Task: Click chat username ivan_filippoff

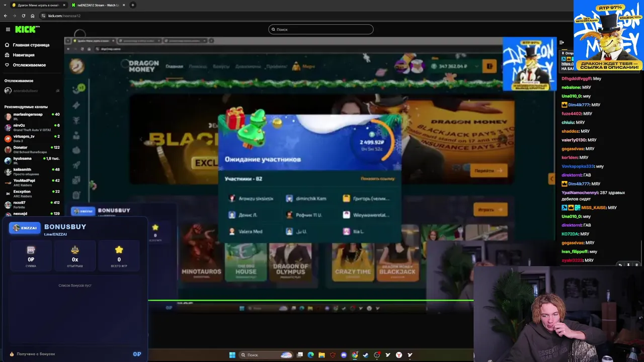Action: 574,251
